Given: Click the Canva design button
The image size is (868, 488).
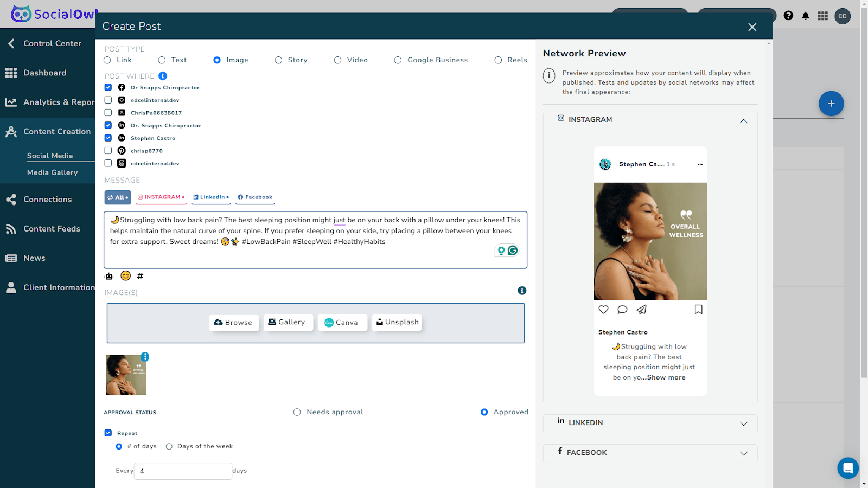Looking at the screenshot, I should 342,323.
